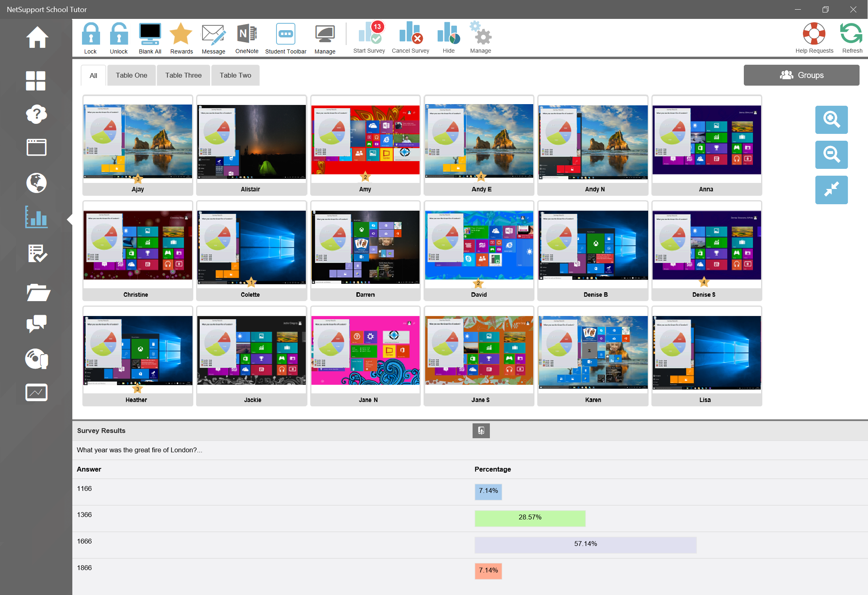868x595 pixels.
Task: Collapse thumbnails with shrink arrows button
Action: tap(831, 190)
